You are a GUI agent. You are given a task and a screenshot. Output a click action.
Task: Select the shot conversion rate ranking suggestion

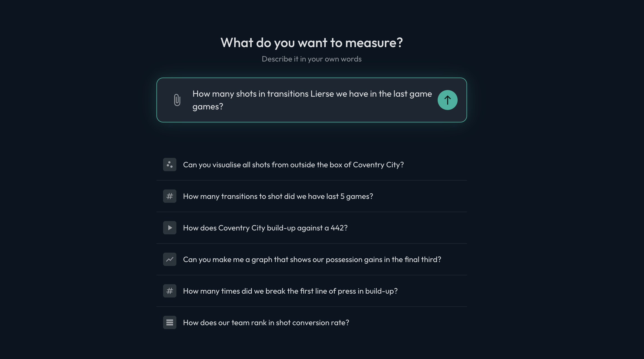tap(312, 322)
